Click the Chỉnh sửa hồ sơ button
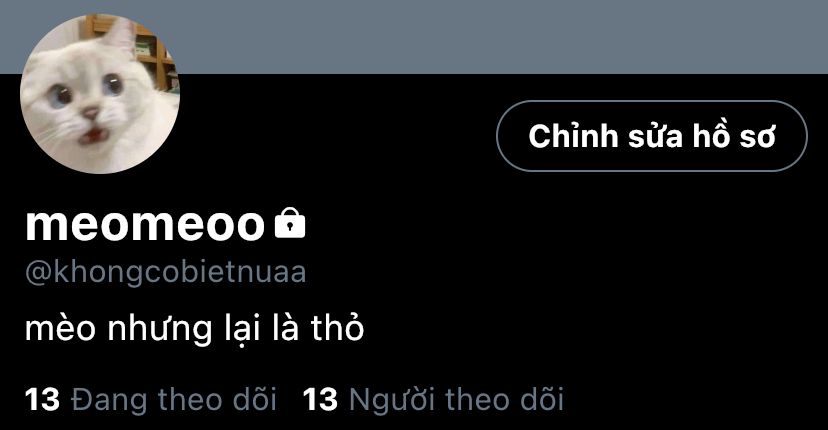Image resolution: width=828 pixels, height=430 pixels. coord(652,136)
